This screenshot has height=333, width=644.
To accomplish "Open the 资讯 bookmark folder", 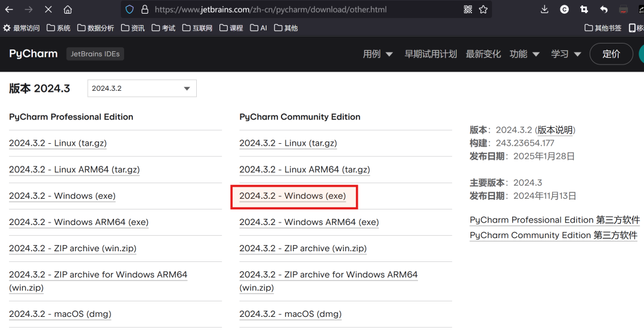I will click(x=133, y=28).
